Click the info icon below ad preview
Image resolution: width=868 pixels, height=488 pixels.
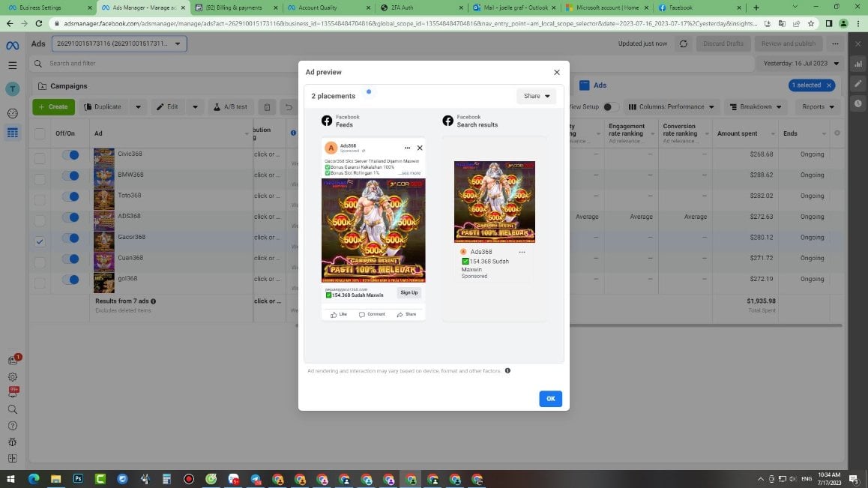coord(507,370)
